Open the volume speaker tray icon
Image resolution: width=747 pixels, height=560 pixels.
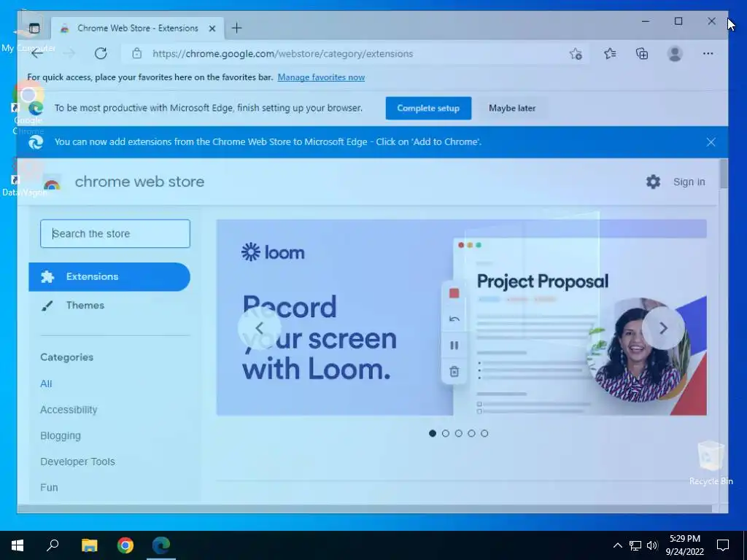pos(652,545)
